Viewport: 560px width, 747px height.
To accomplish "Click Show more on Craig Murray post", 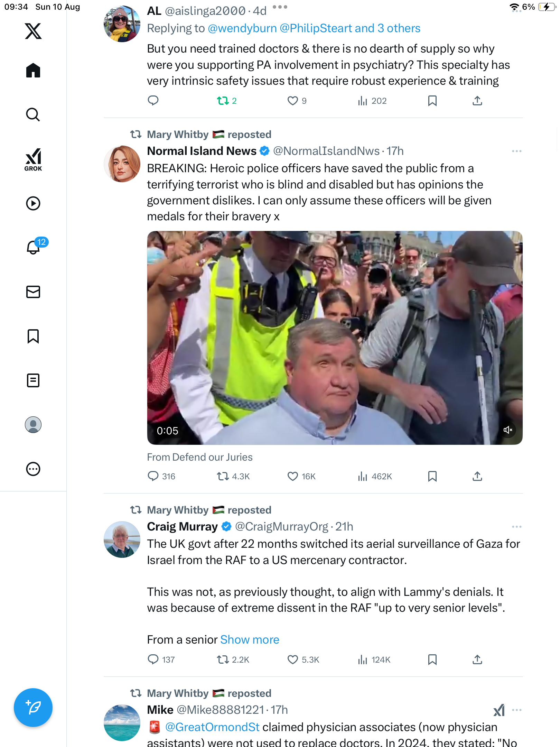I will 250,640.
